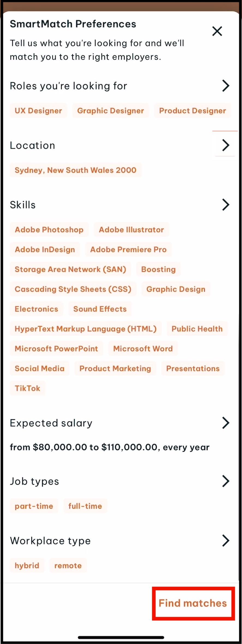The width and height of the screenshot is (242, 644).
Task: Open Workplace type chevron
Action: [x=225, y=540]
